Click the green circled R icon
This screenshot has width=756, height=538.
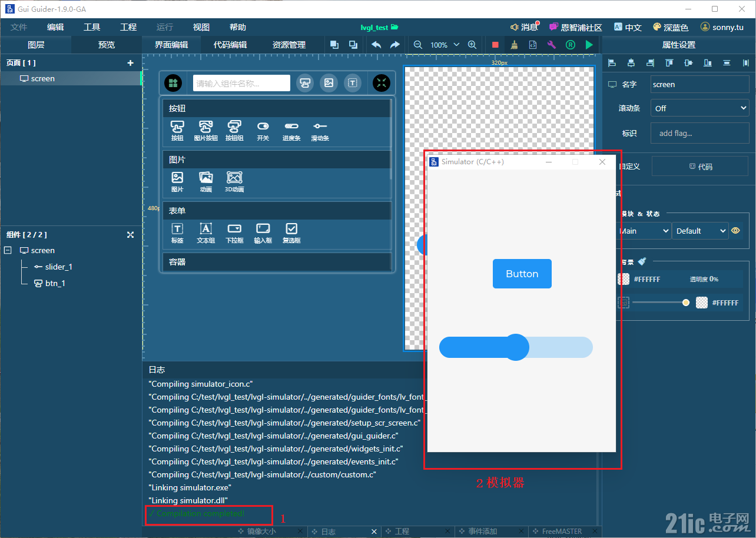click(571, 45)
